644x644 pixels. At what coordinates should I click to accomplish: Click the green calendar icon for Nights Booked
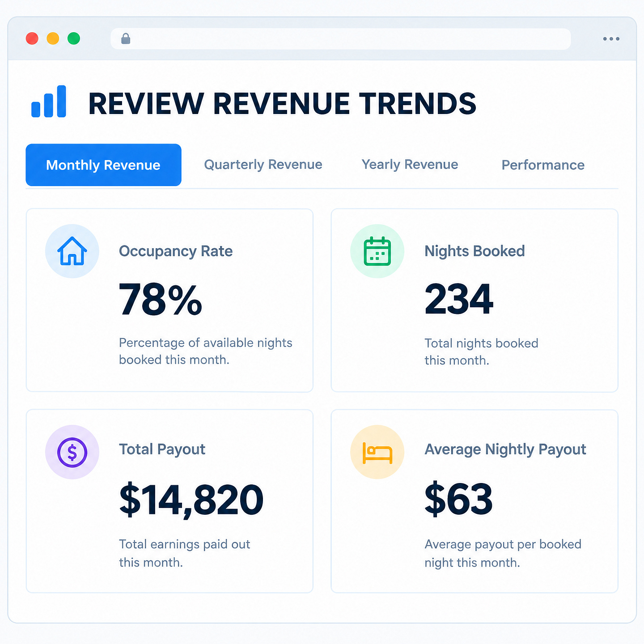pos(377,251)
